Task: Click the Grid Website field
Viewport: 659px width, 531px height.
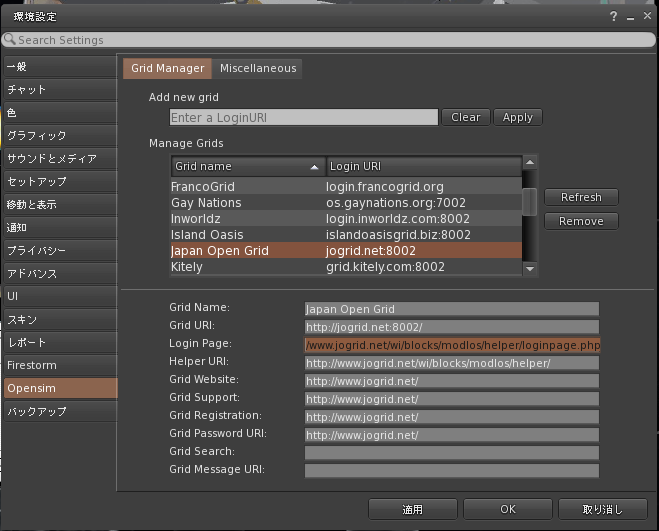Action: coord(452,381)
